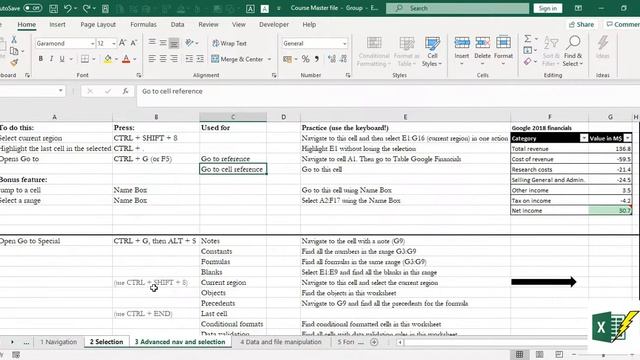Viewport: 640px width, 360px height.
Task: Decrease the cell indent
Action: click(189, 59)
